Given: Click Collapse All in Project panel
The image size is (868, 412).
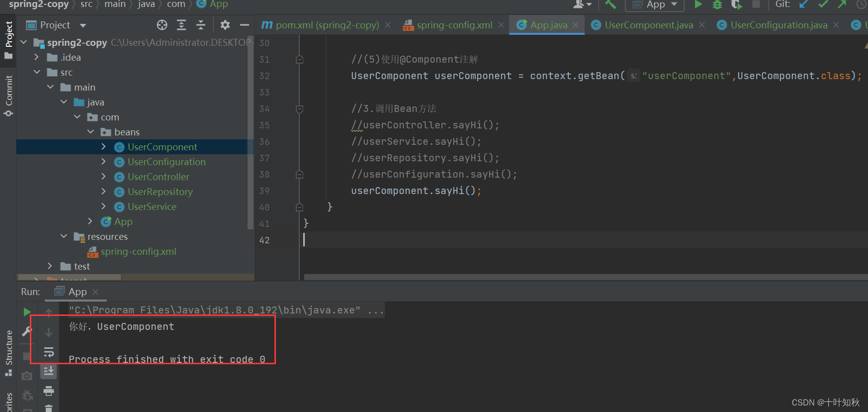Looking at the screenshot, I should click(201, 25).
